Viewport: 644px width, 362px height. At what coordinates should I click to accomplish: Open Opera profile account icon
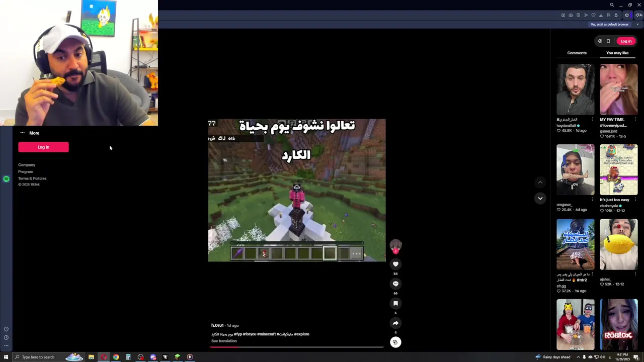pos(616,15)
